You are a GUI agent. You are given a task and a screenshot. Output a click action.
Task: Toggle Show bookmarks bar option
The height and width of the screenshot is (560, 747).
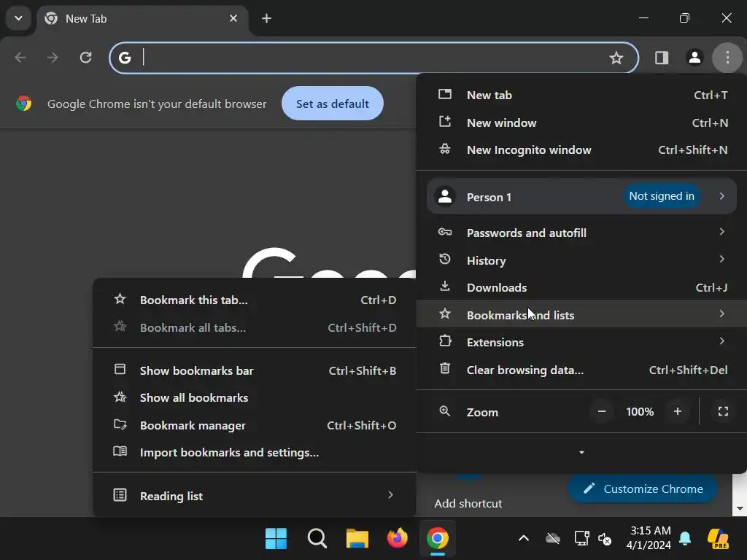point(255,370)
